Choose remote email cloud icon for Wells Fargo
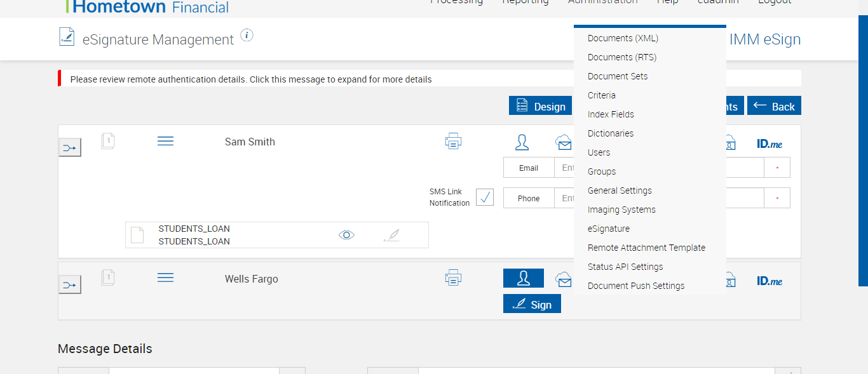 [x=564, y=279]
